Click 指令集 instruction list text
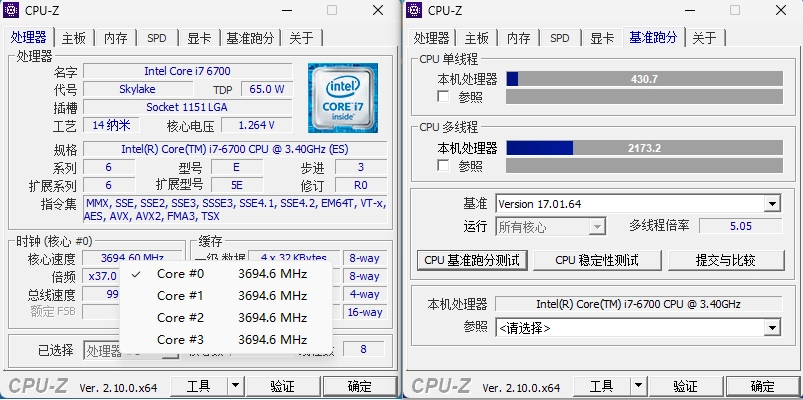The image size is (803, 400). (235, 210)
